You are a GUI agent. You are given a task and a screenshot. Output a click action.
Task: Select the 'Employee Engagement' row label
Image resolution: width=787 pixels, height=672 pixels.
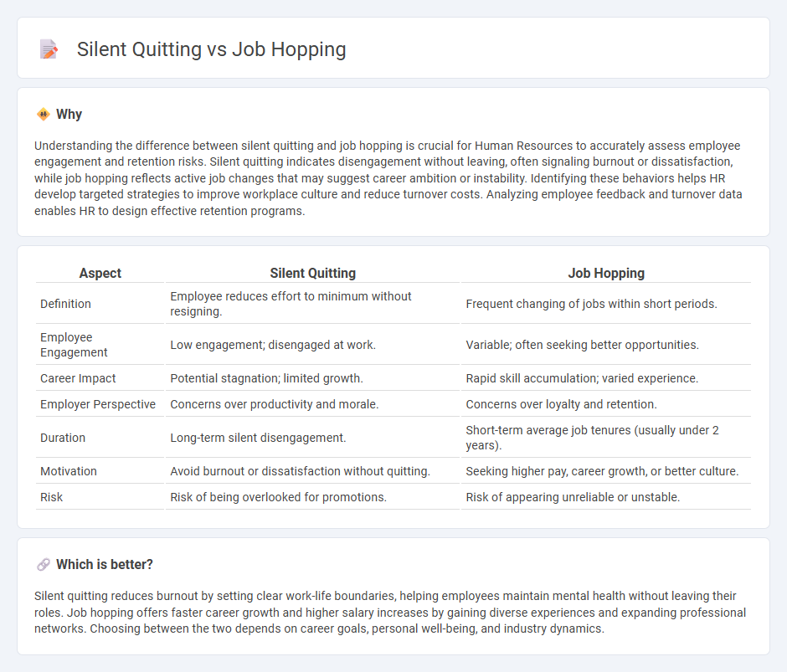point(74,345)
